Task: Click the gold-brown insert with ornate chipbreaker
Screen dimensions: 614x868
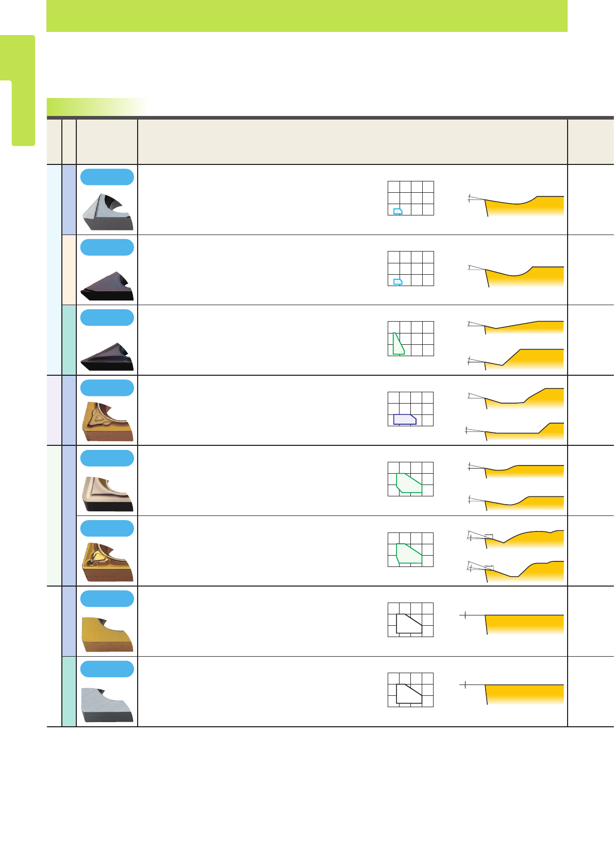Action: [107, 562]
